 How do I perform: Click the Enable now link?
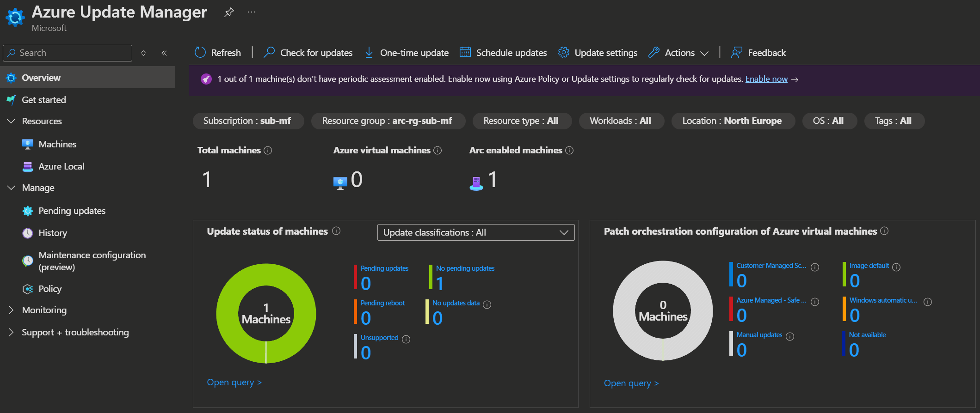point(766,79)
